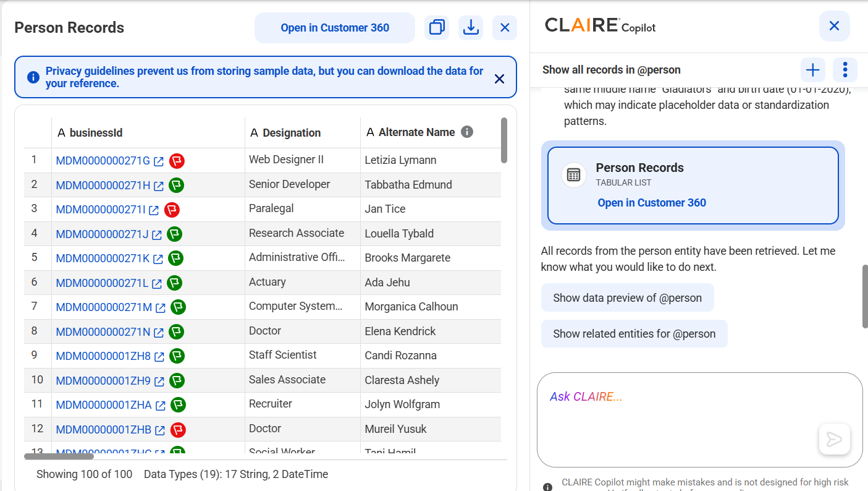Click Open in Customer 360 header button
Viewport: 868px width, 491px height.
click(335, 28)
